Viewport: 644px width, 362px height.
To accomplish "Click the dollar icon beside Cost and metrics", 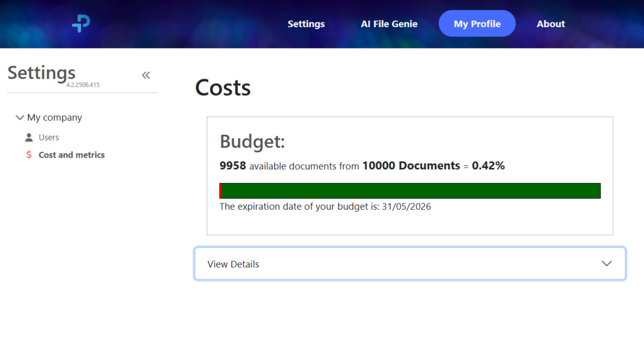I will (29, 155).
